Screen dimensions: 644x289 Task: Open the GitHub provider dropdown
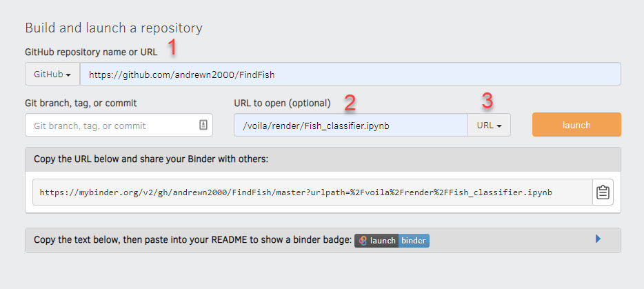[x=52, y=74]
